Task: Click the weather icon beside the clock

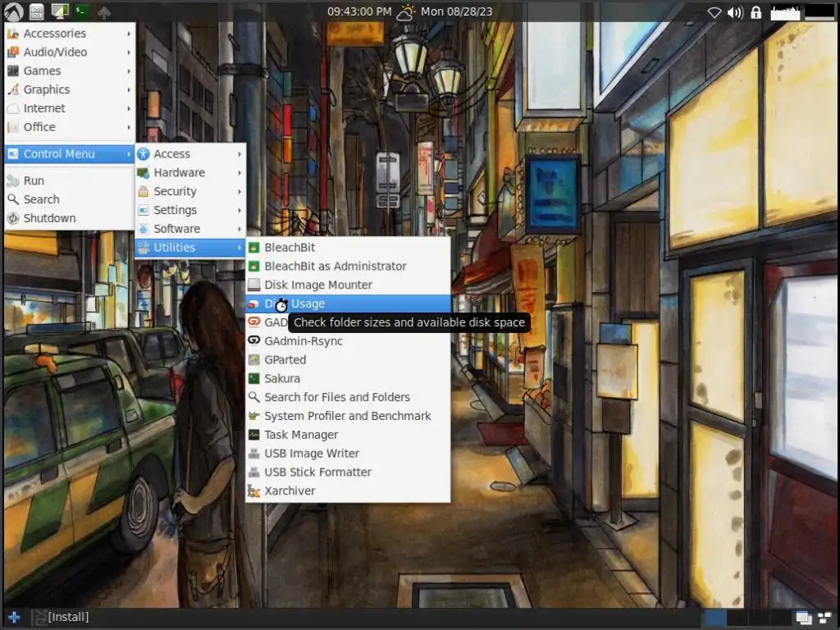Action: click(x=405, y=11)
